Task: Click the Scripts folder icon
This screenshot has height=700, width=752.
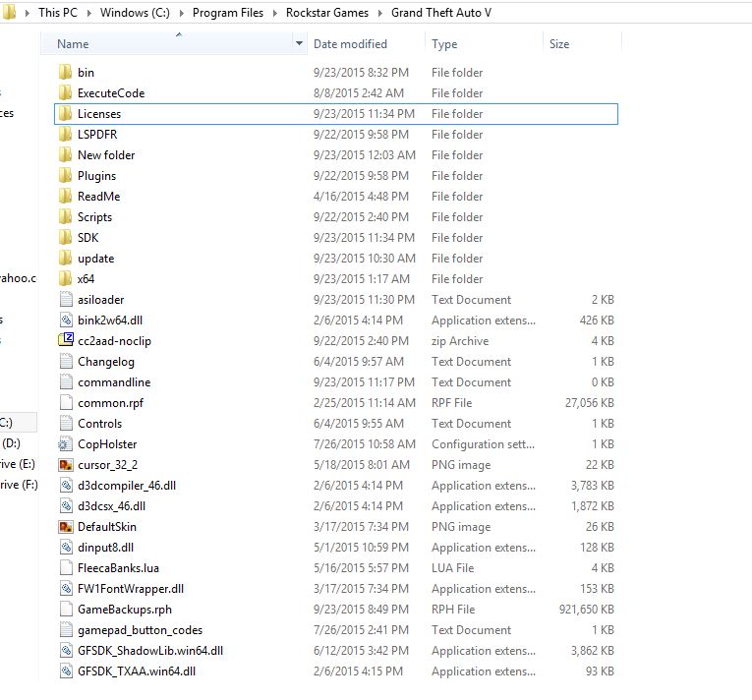Action: tap(65, 217)
